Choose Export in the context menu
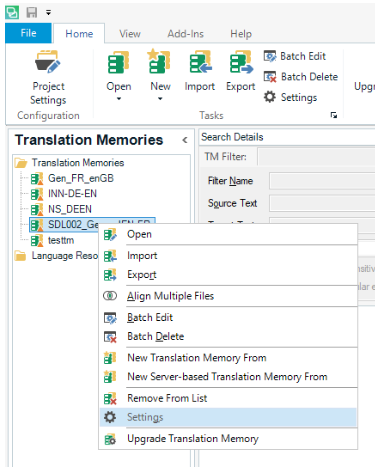The width and height of the screenshot is (375, 467). coord(228,275)
